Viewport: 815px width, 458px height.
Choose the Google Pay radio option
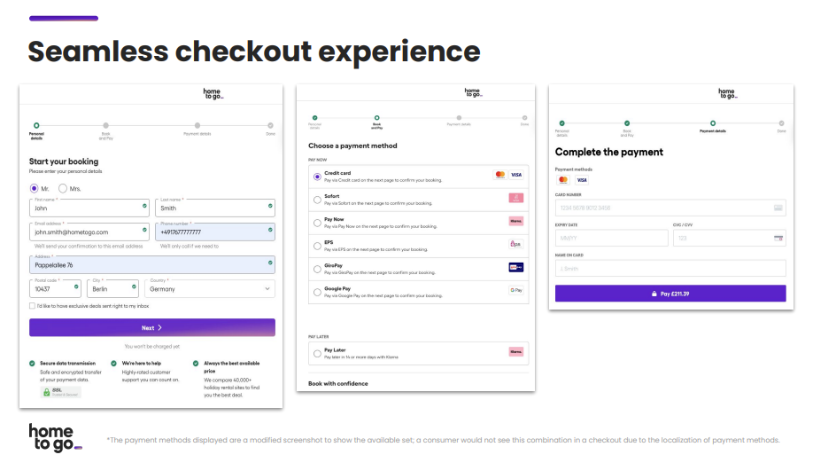point(317,292)
